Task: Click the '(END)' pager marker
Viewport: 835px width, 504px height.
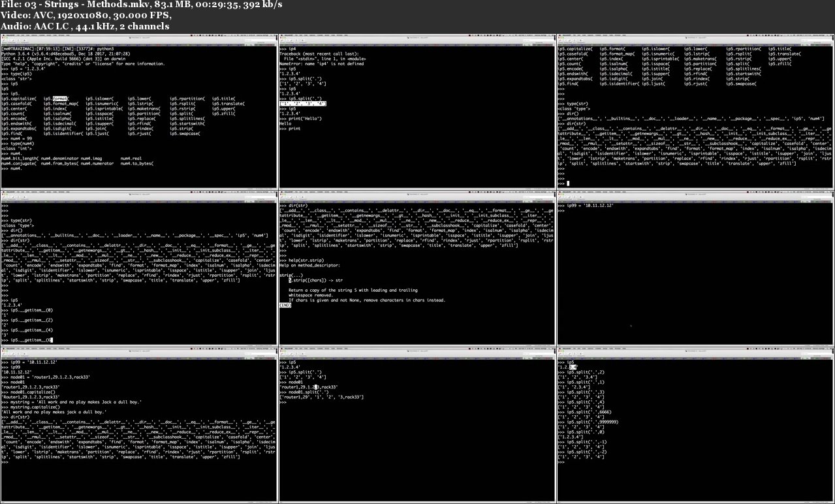Action: pos(285,305)
